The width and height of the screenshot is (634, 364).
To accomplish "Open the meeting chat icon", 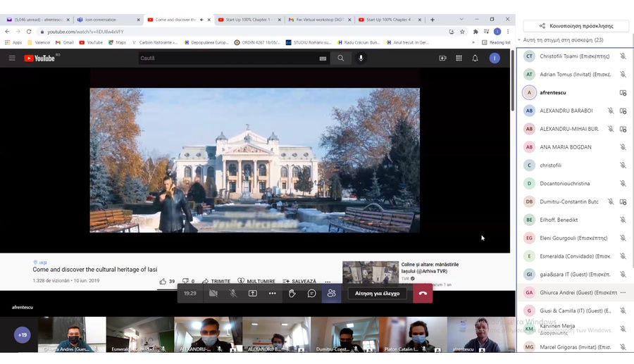I will [x=312, y=293].
